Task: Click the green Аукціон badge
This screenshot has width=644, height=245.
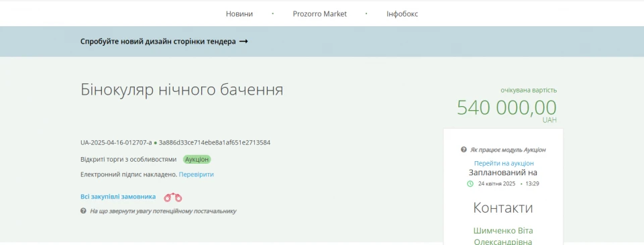Action: tap(197, 160)
